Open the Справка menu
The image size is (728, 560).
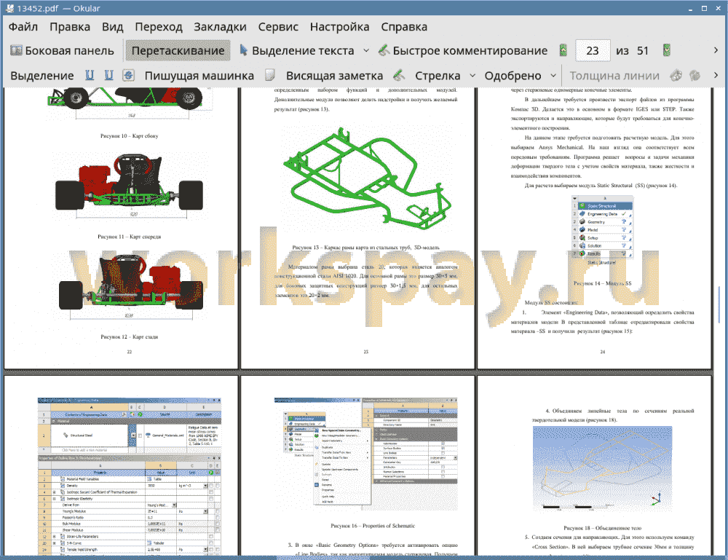point(404,27)
